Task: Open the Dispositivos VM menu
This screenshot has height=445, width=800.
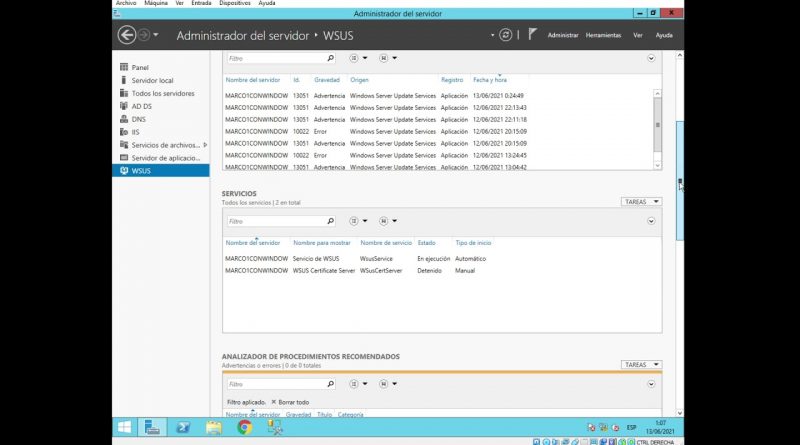Action: pyautogui.click(x=235, y=3)
